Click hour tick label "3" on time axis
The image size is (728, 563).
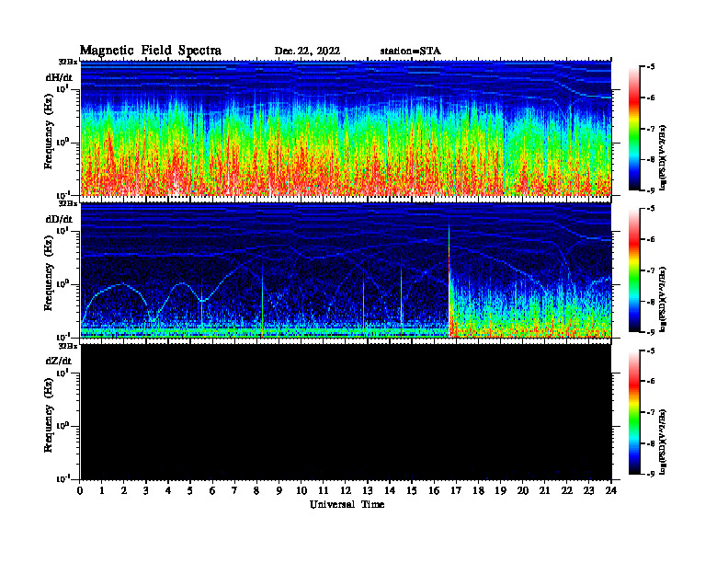click(146, 491)
